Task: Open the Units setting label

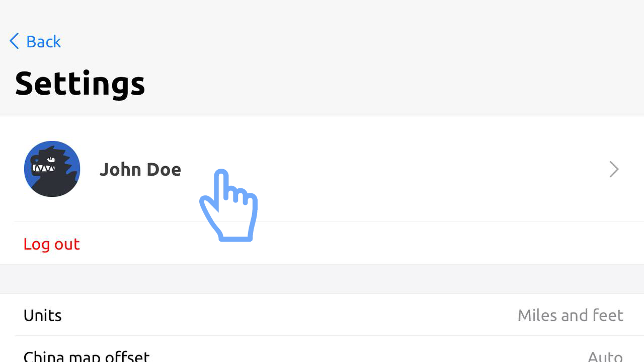Action: (x=43, y=316)
